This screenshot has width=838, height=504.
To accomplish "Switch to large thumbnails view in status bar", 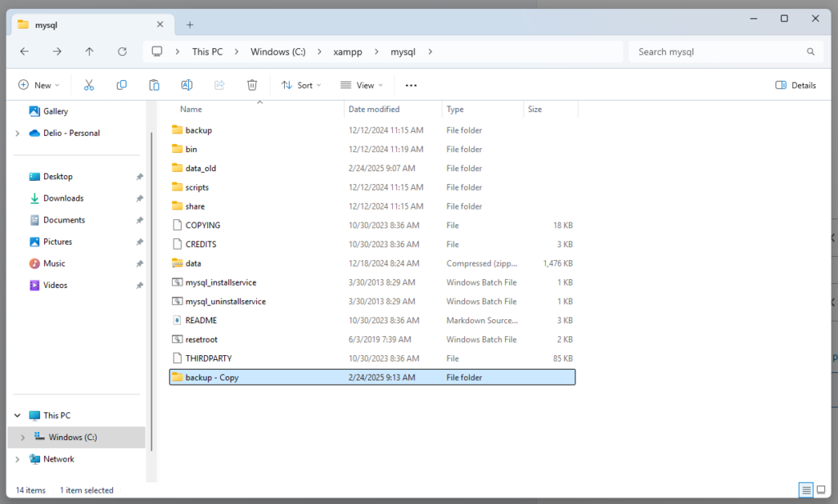I will [822, 490].
